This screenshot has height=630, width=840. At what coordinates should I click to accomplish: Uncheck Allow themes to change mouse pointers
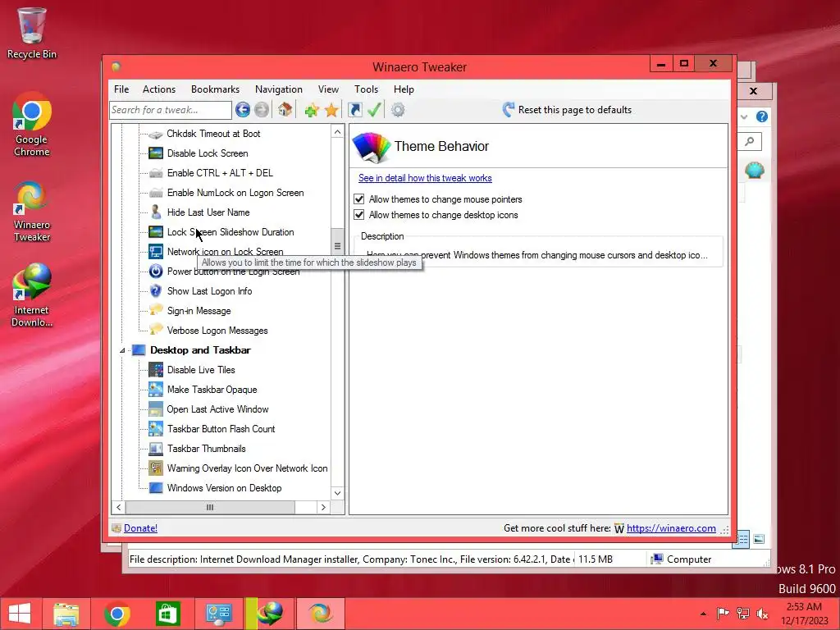pyautogui.click(x=359, y=199)
